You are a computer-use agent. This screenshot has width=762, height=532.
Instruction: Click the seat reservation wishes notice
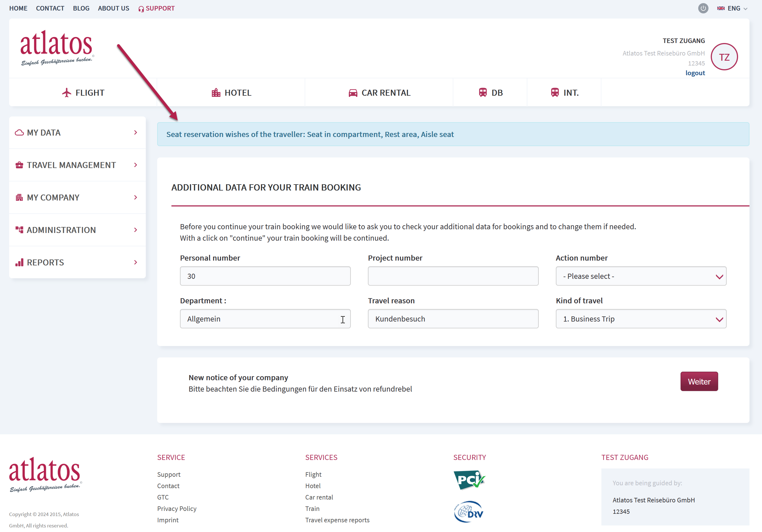[453, 134]
